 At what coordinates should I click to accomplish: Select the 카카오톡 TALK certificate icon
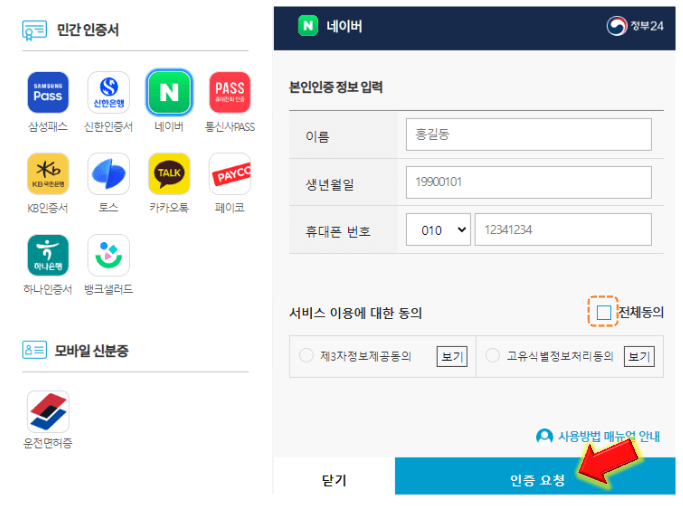click(x=169, y=174)
